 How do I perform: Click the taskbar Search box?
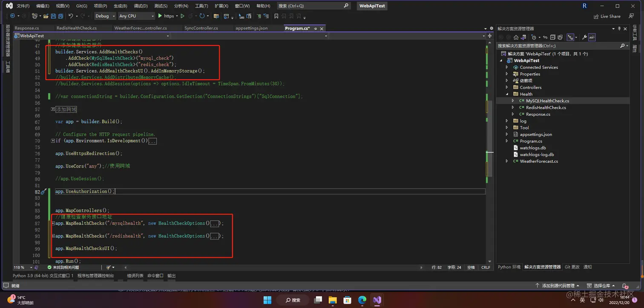[292, 299]
